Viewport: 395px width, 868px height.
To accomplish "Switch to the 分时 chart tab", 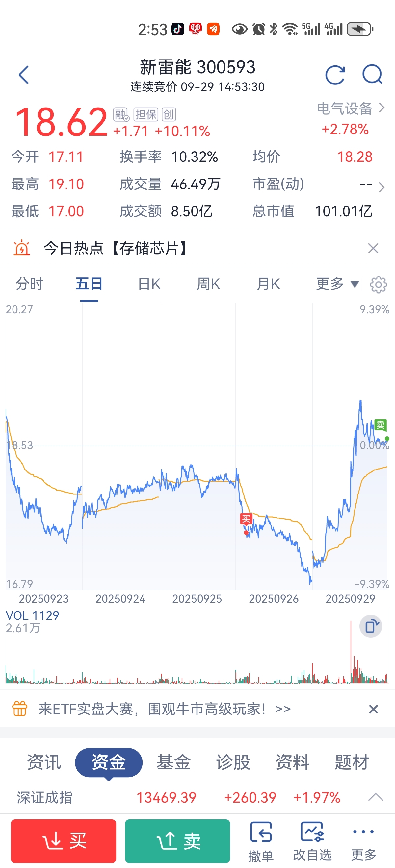I will pos(30,284).
